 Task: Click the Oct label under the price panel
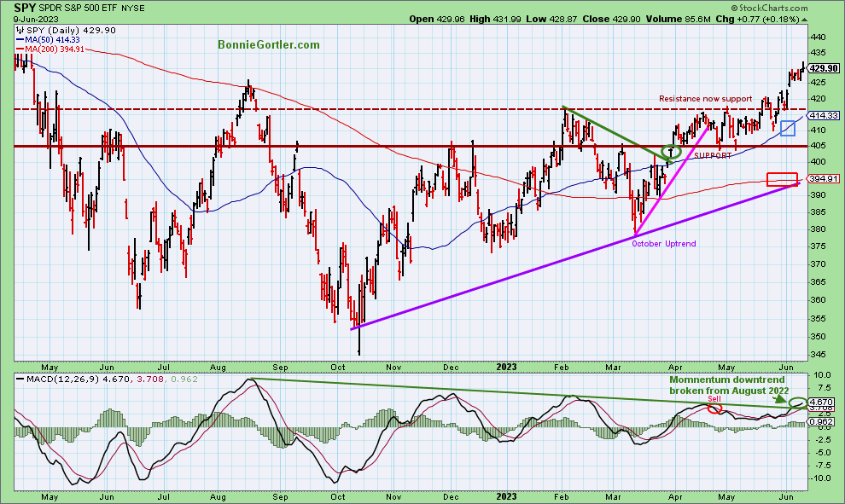coord(337,368)
